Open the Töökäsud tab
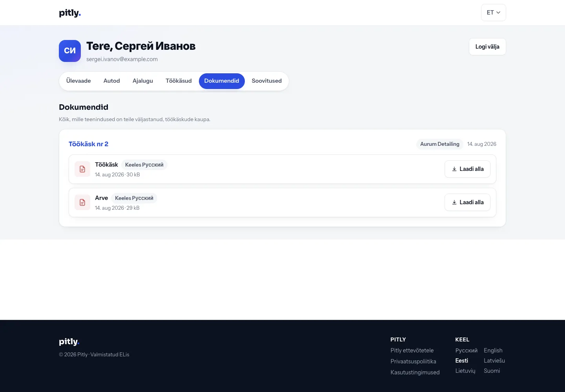 pos(179,81)
